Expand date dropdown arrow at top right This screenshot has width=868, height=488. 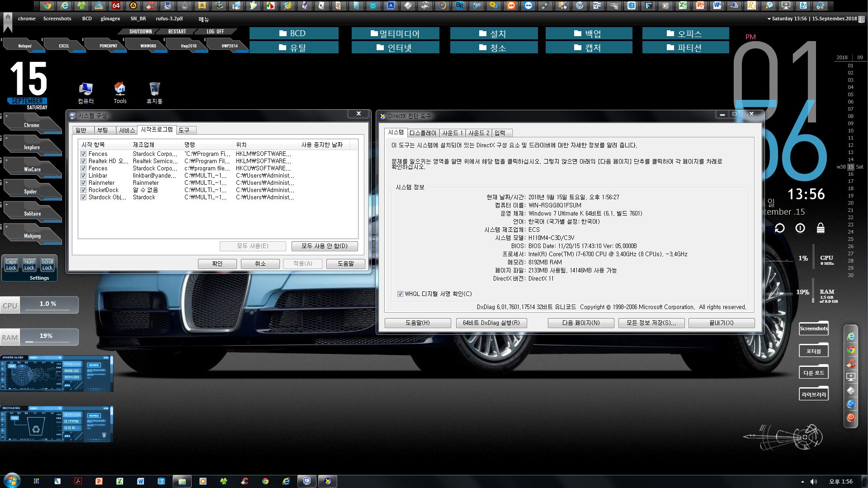click(769, 19)
